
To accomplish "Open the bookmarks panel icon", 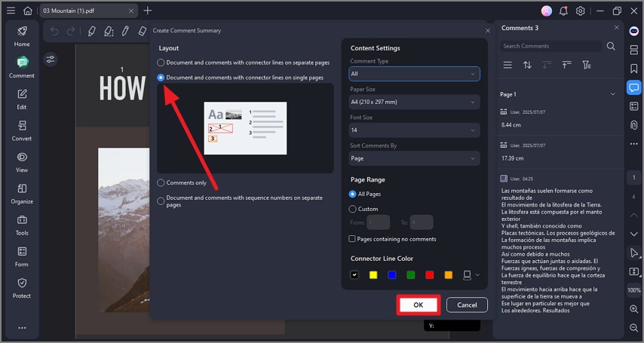I will [x=633, y=68].
